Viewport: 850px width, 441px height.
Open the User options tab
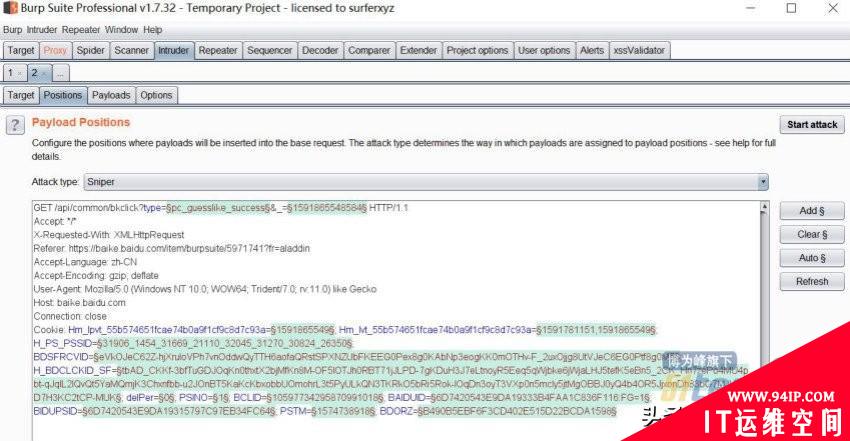(x=544, y=50)
